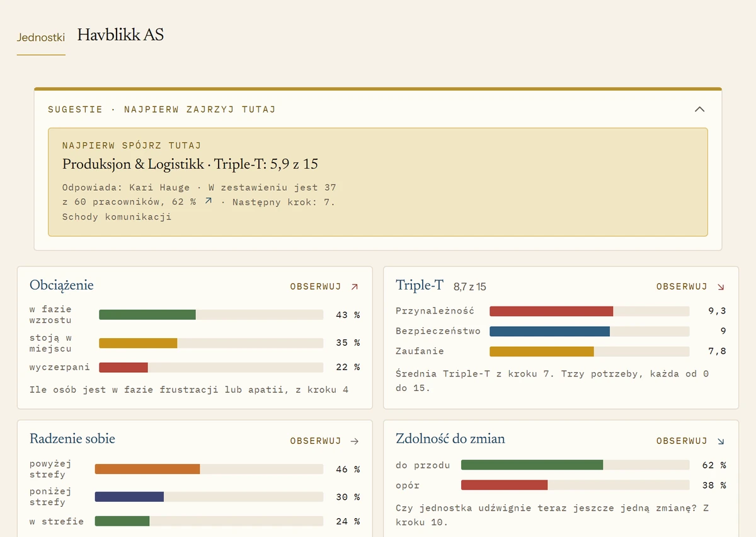Click OBSERWUJ on the Radzenie sobie card
The image size is (756, 537).
point(316,441)
